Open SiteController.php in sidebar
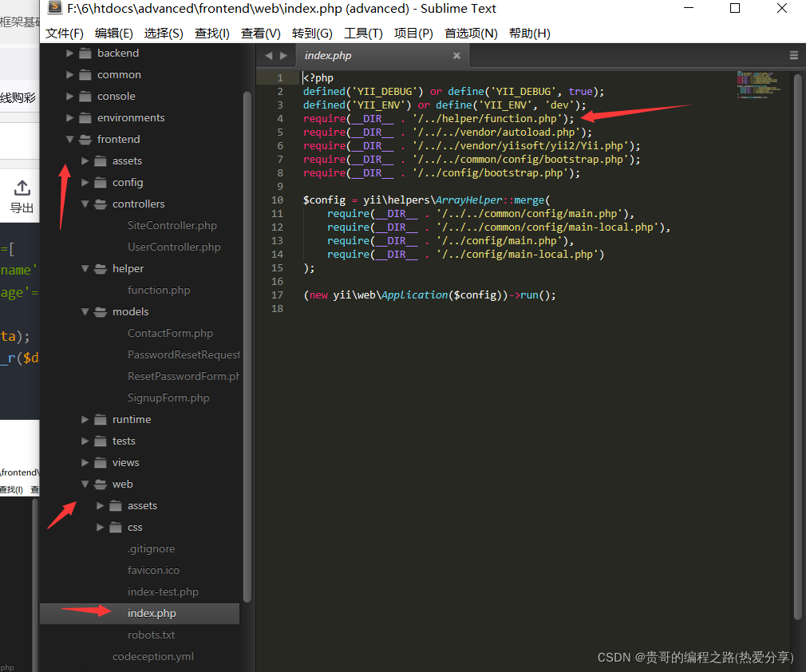806x672 pixels. (x=172, y=225)
